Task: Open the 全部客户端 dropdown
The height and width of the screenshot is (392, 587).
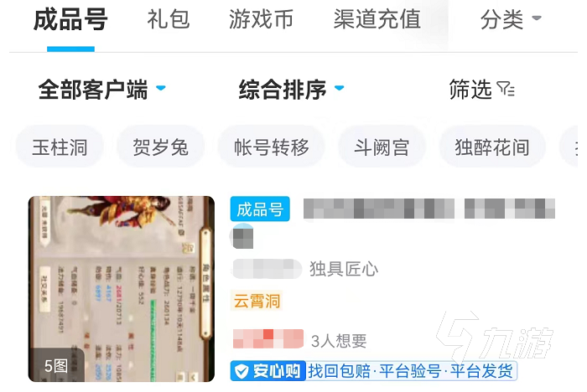Action: click(101, 90)
